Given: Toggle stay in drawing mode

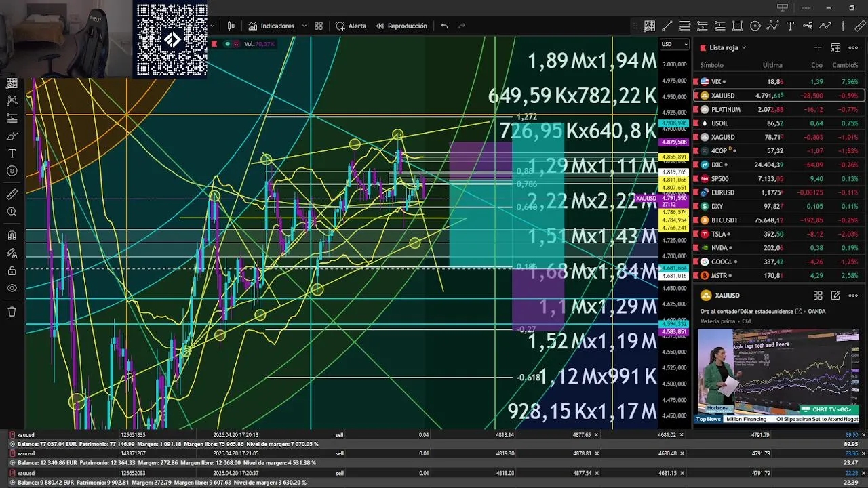Looking at the screenshot, I should pyautogui.click(x=12, y=253).
